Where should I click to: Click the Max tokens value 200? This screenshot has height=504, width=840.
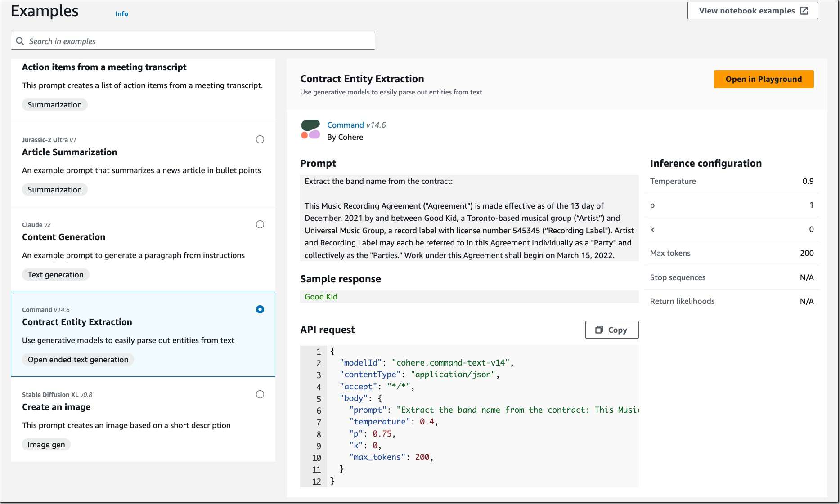(807, 253)
